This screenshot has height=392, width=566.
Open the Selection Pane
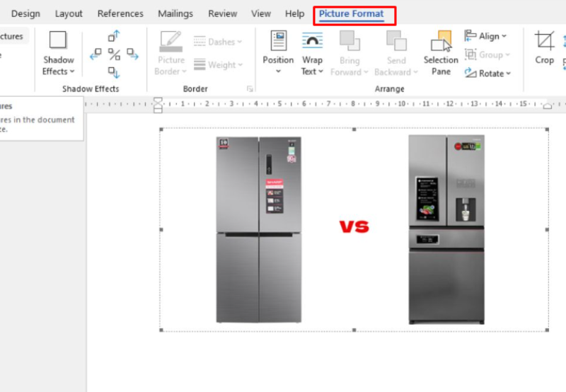coord(441,53)
